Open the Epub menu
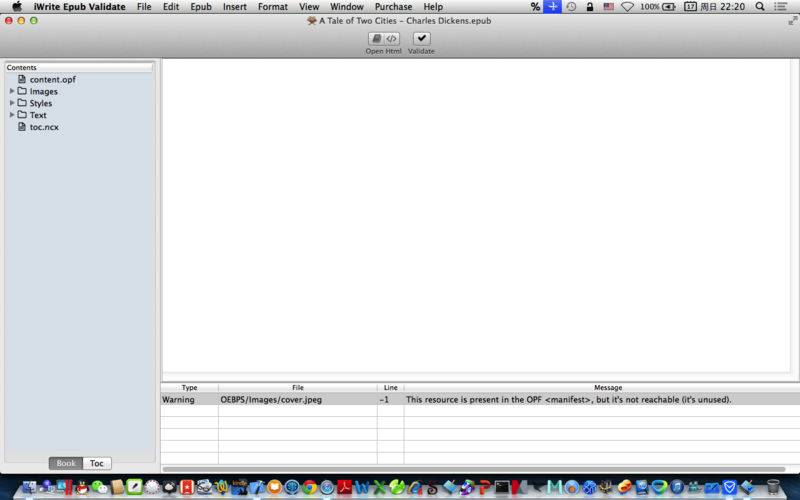The height and width of the screenshot is (500, 800). [x=201, y=7]
